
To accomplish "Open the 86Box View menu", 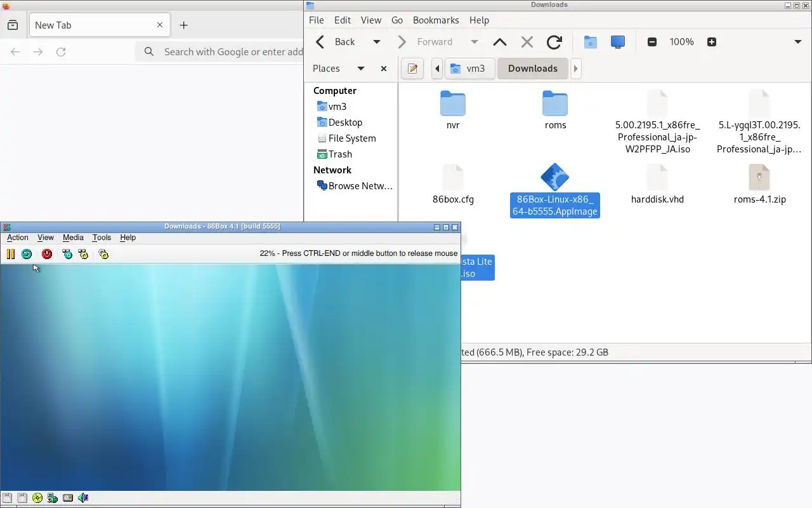I will coord(46,237).
